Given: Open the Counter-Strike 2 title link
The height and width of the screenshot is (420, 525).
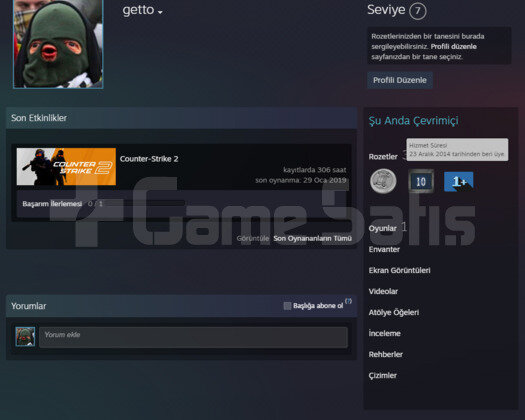Looking at the screenshot, I should [x=149, y=159].
